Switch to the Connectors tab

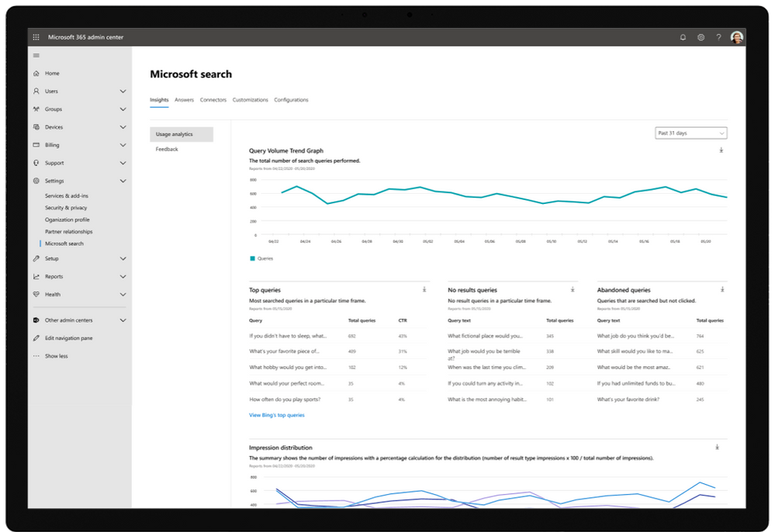coord(213,100)
